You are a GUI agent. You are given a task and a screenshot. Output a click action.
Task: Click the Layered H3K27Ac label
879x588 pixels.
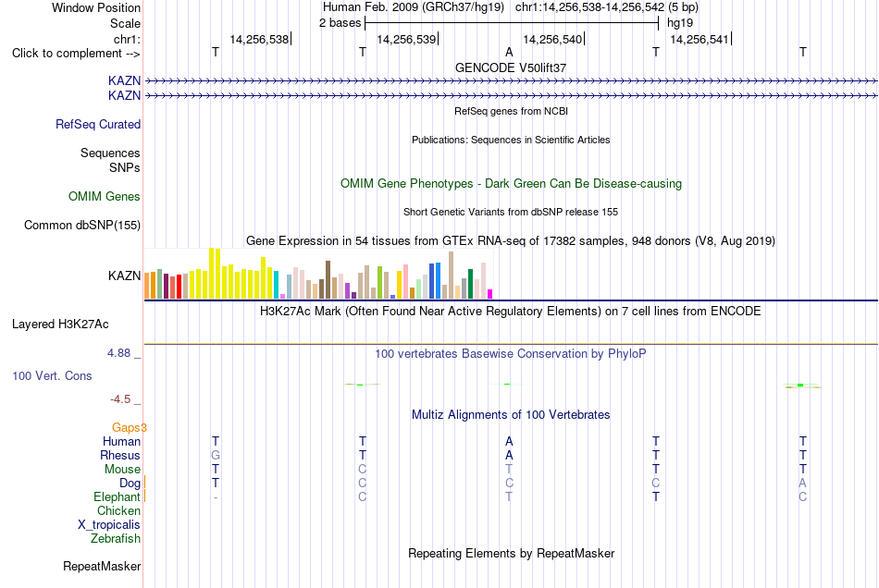click(60, 325)
